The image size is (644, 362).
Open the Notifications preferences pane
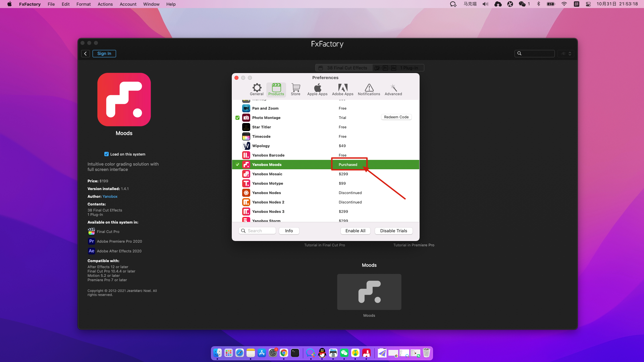[369, 89]
